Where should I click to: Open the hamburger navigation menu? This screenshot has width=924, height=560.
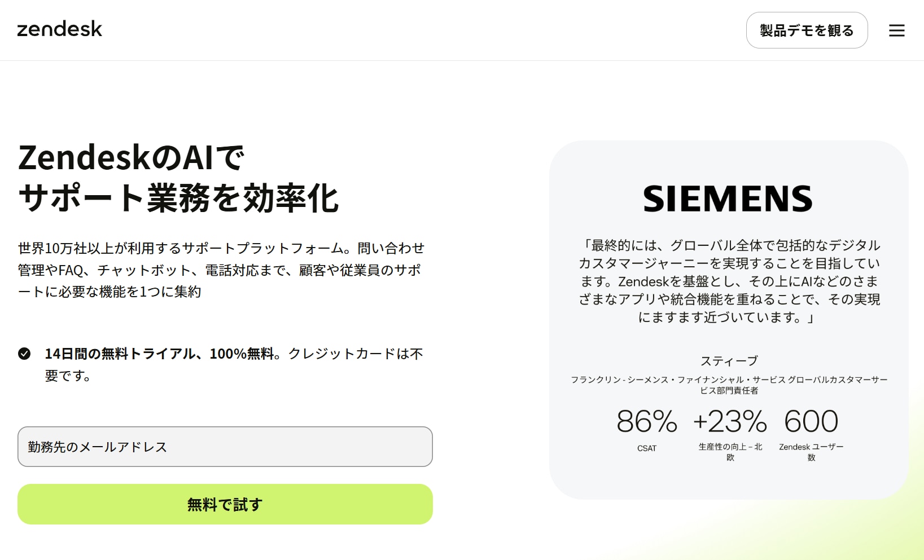(896, 30)
